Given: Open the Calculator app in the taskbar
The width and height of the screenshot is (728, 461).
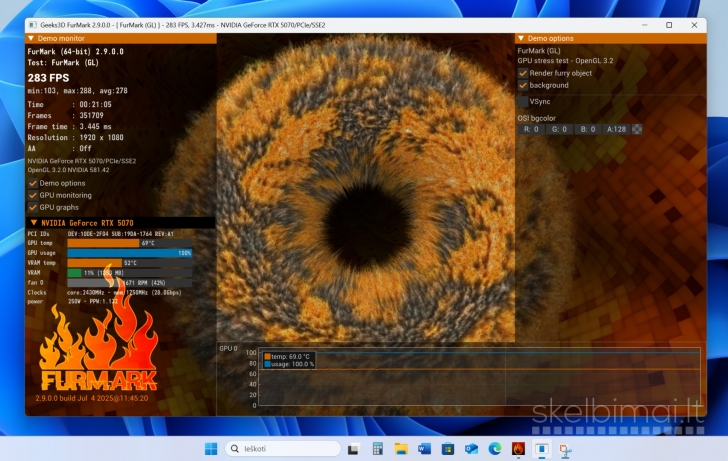Looking at the screenshot, I should point(378,449).
